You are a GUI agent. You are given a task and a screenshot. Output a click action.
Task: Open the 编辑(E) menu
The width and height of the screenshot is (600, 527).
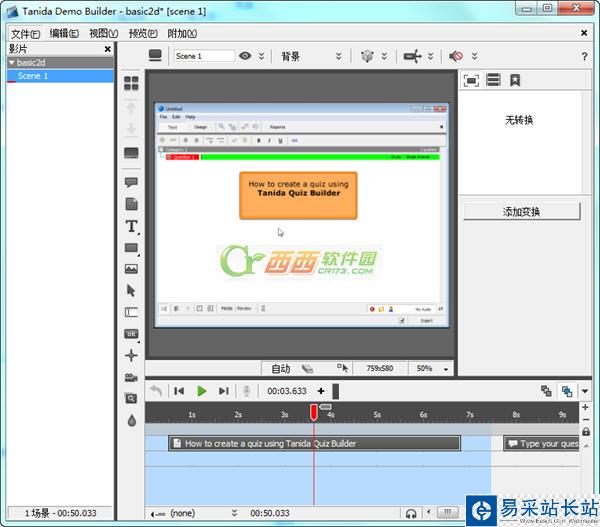(64, 34)
